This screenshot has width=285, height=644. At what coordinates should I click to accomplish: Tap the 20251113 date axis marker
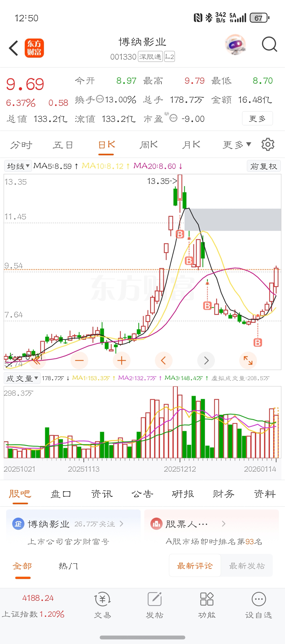pyautogui.click(x=84, y=469)
